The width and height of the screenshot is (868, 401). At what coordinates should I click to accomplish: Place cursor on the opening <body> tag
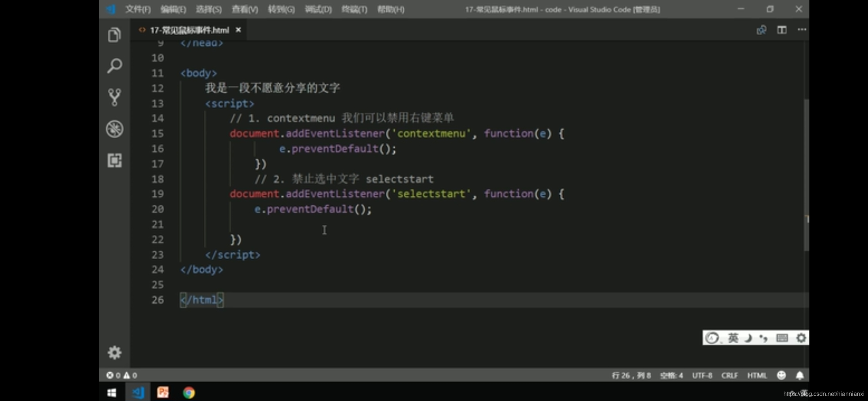(199, 73)
